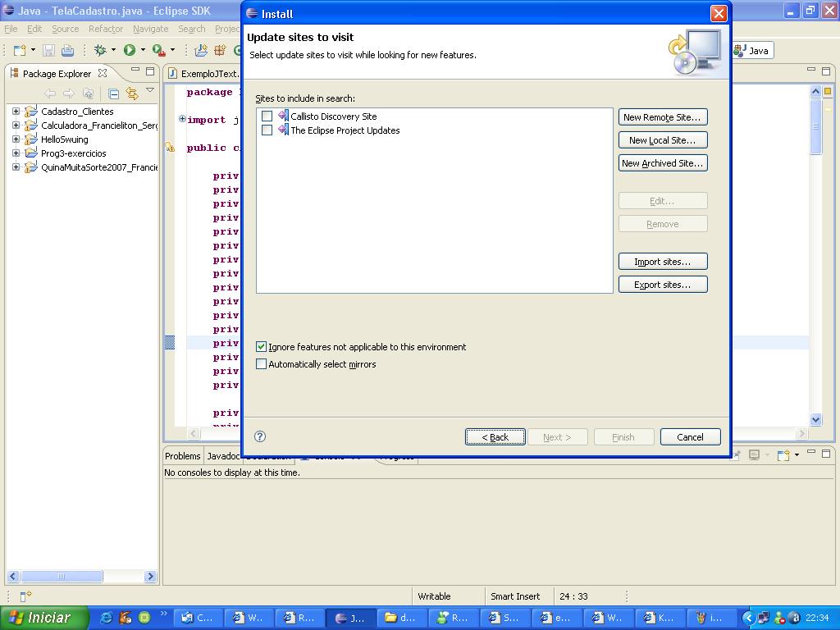Click the Print icon in Eclipse toolbar
Image resolution: width=840 pixels, height=630 pixels.
coord(67,50)
